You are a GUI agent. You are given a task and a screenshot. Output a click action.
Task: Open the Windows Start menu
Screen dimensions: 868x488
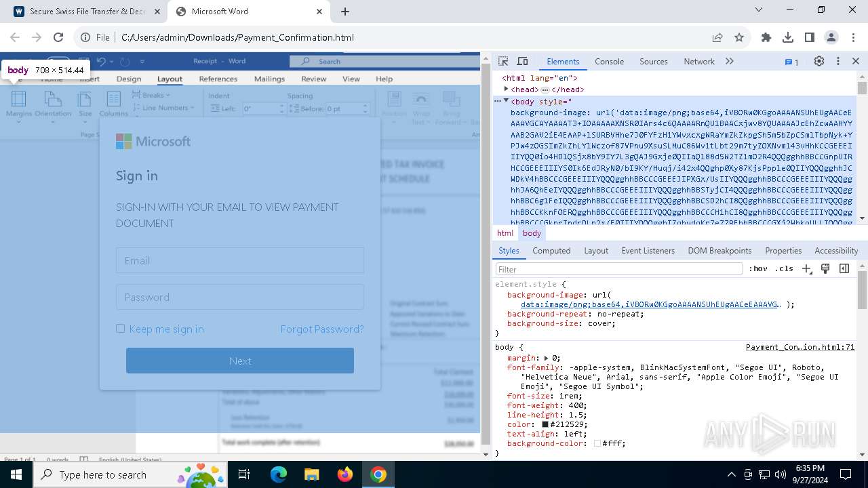[x=16, y=474]
